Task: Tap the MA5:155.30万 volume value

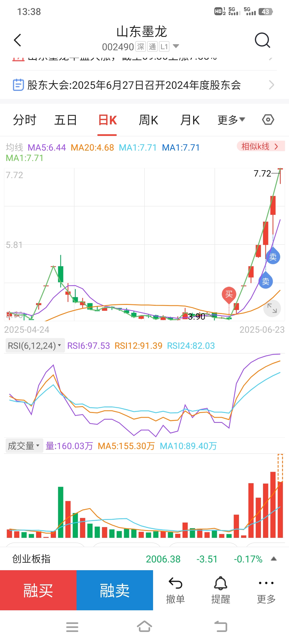Action: point(126,446)
